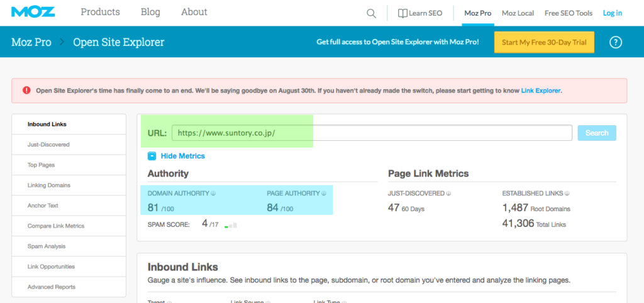Click Domain Authority info icon
The height and width of the screenshot is (303, 644).
coord(214,194)
